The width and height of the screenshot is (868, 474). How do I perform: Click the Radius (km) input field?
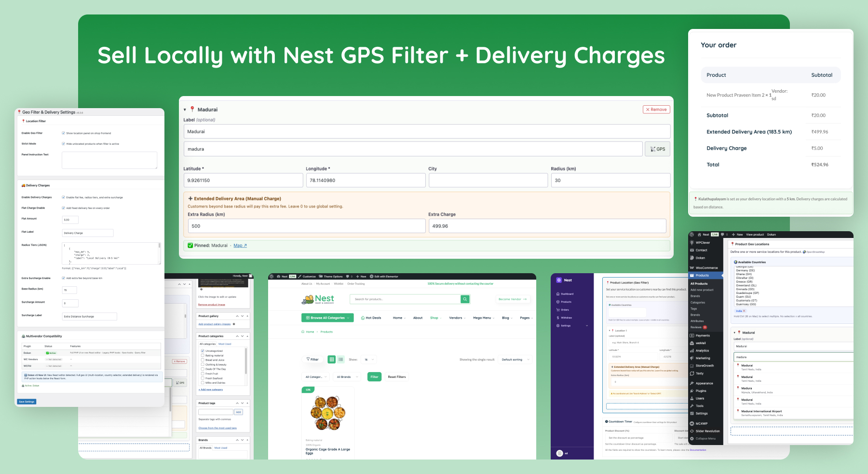coord(610,181)
